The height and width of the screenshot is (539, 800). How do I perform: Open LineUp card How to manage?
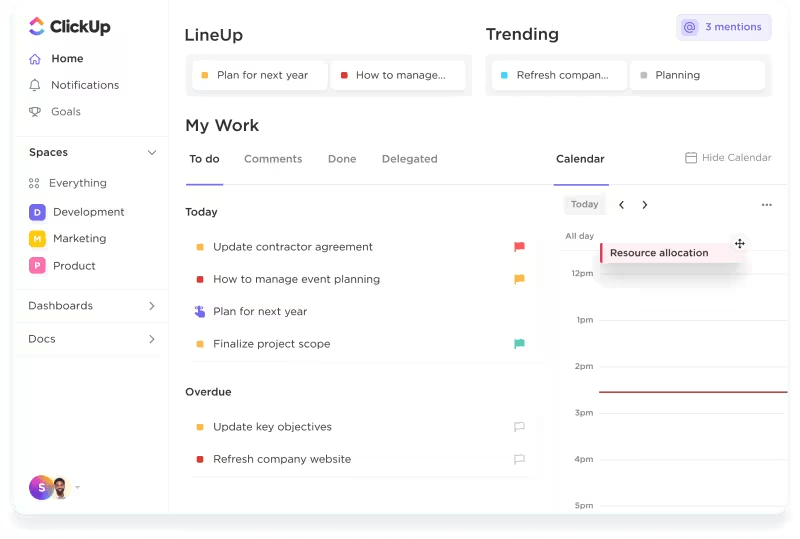tap(398, 76)
